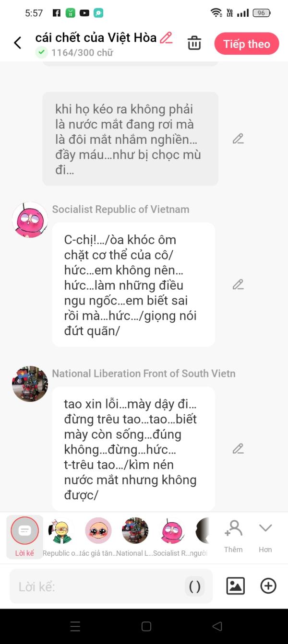Image resolution: width=288 pixels, height=644 pixels.
Task: Edit the story title with pencil icon
Action: 166,37
